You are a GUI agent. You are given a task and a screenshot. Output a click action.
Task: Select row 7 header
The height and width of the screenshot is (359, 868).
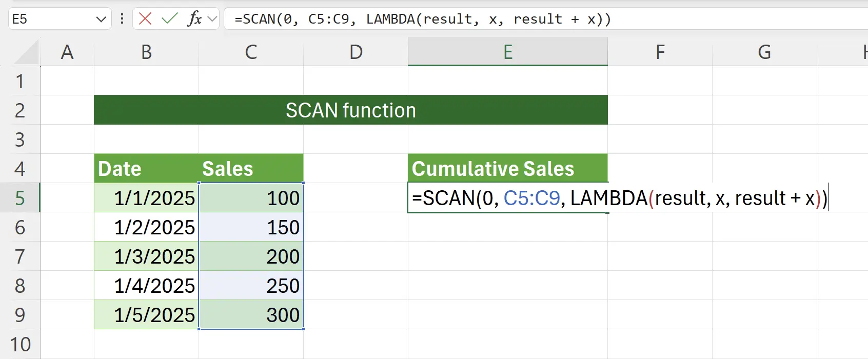point(20,256)
